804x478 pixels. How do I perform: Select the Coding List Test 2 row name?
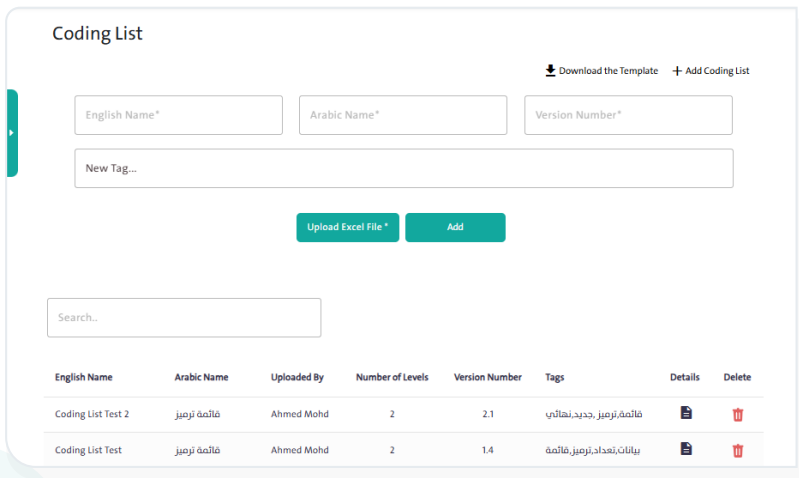(92, 414)
